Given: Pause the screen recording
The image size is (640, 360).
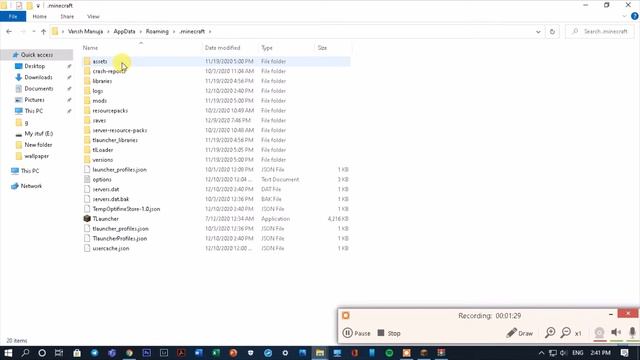Looking at the screenshot, I should click(356, 333).
